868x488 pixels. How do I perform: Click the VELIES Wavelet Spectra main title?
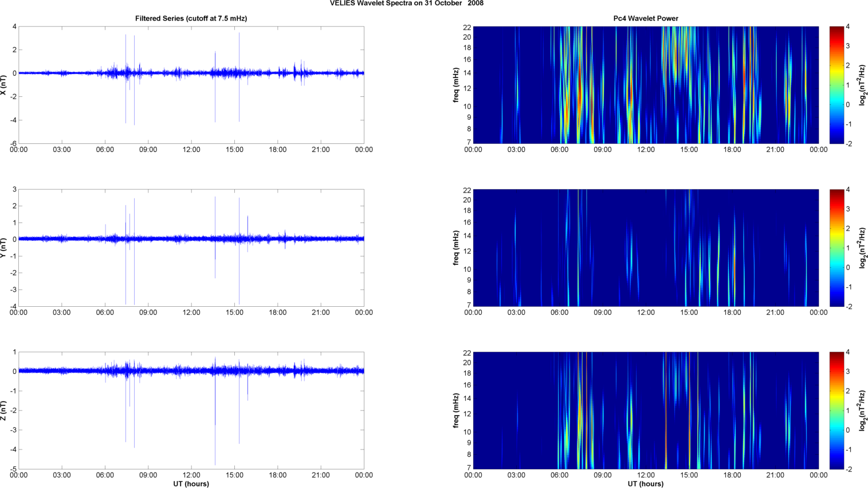click(406, 3)
